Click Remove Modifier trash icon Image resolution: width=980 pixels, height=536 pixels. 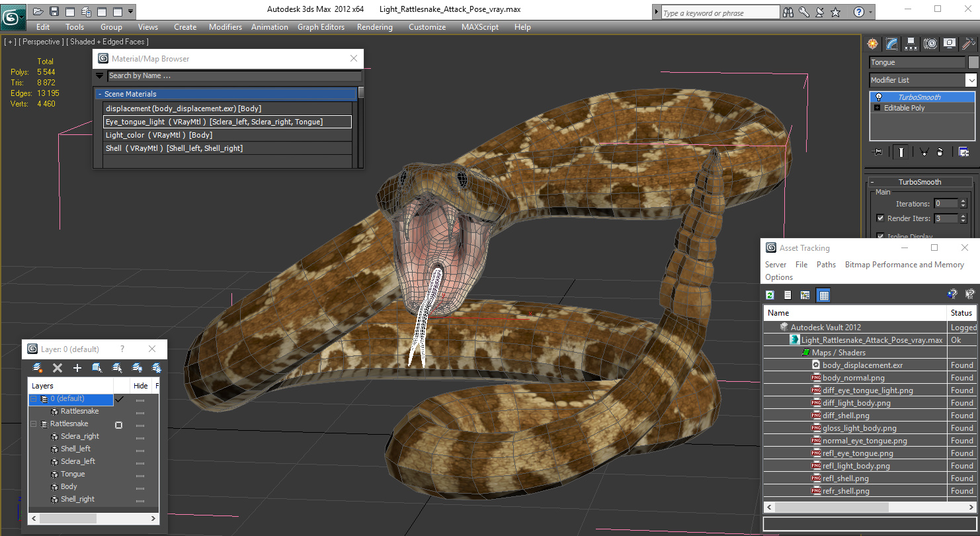pos(940,152)
